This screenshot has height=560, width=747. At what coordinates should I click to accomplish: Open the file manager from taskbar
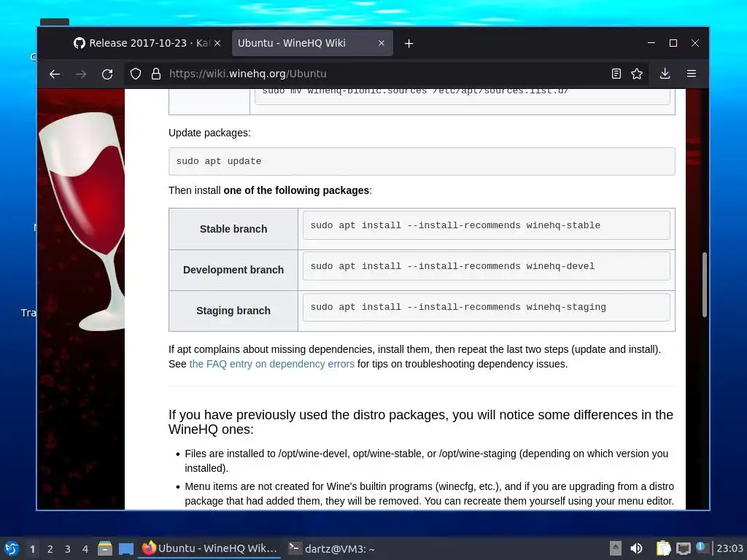point(105,548)
